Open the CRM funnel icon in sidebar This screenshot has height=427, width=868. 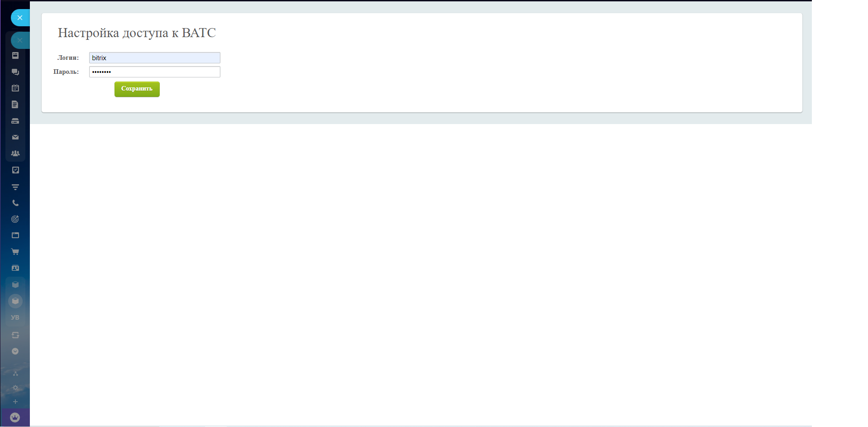(15, 187)
